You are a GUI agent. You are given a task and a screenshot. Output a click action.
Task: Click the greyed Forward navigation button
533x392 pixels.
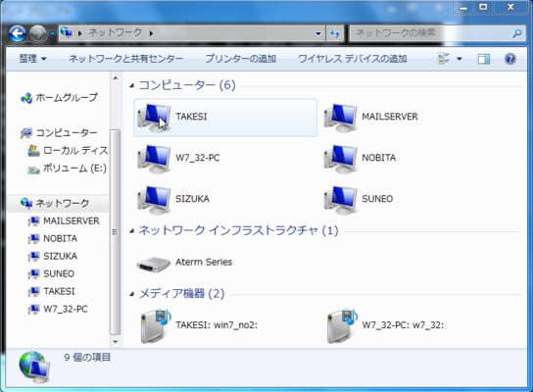coord(38,33)
